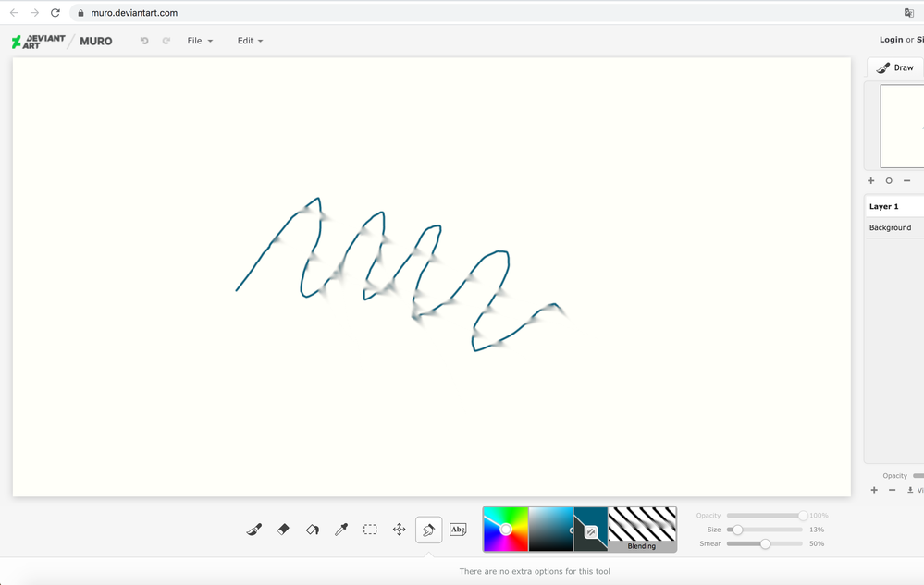Pick the Fill bucket tool

pos(312,529)
